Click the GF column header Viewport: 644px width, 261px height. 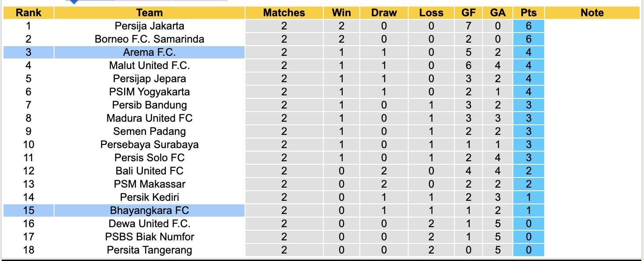[x=468, y=13]
